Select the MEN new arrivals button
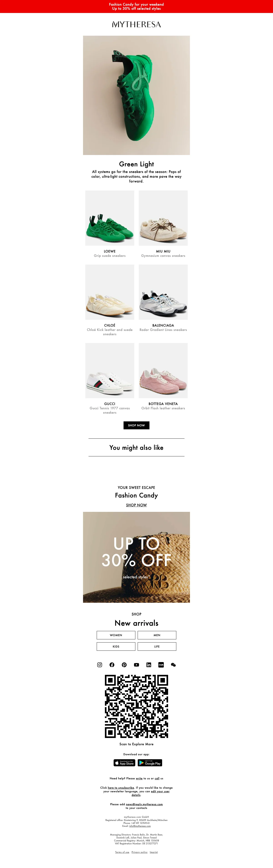 click(157, 635)
